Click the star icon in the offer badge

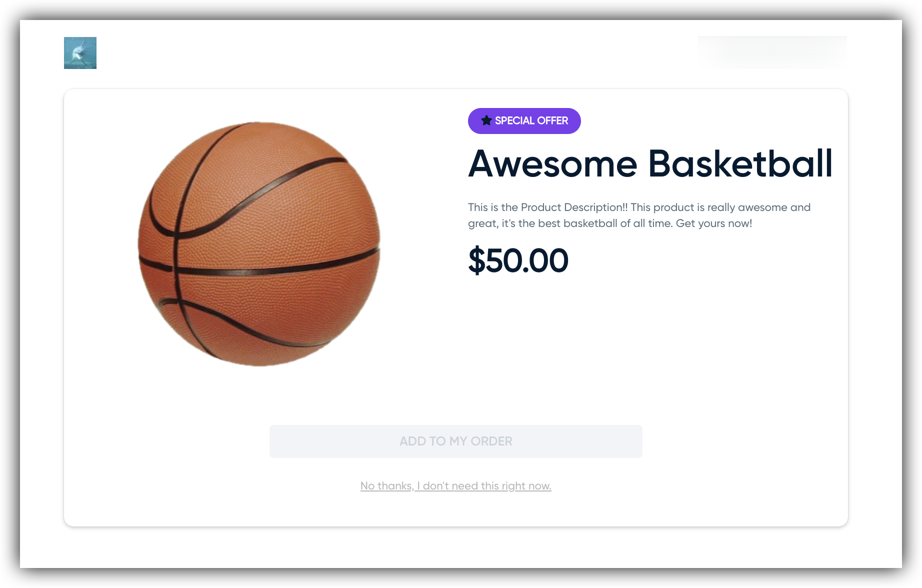(486, 120)
